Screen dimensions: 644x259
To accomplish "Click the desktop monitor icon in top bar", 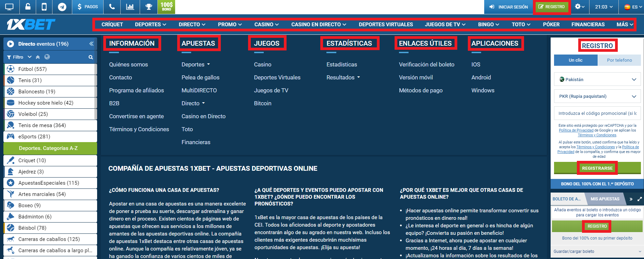I will point(10,7).
